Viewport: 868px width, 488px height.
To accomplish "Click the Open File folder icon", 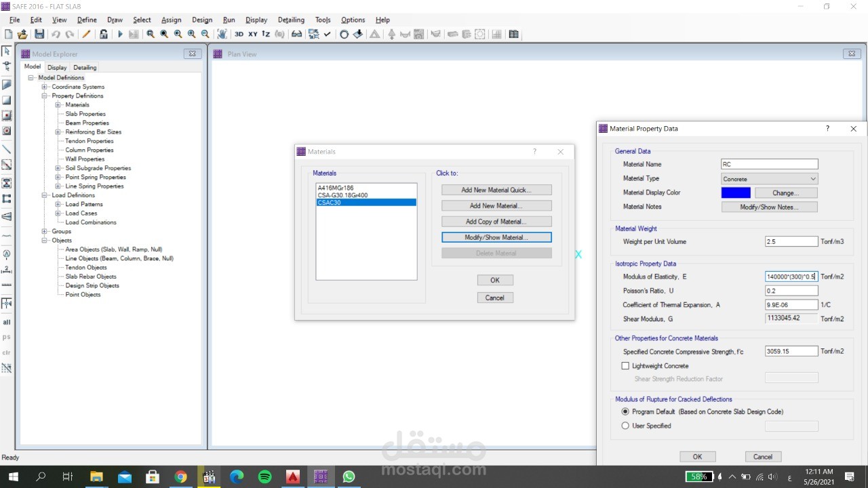I will point(22,34).
